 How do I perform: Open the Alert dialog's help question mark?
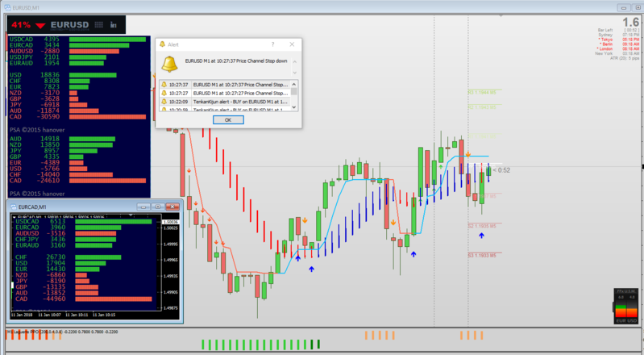tap(272, 44)
